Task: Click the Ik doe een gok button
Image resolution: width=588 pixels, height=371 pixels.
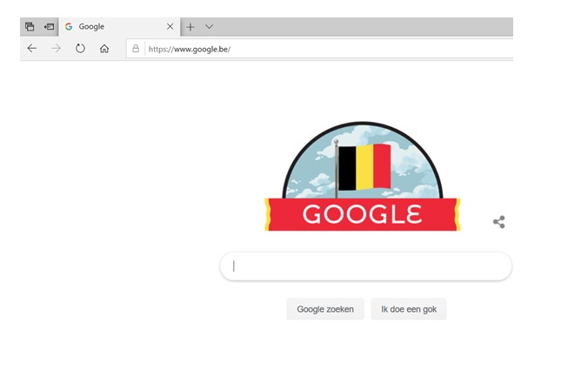Action: [409, 309]
